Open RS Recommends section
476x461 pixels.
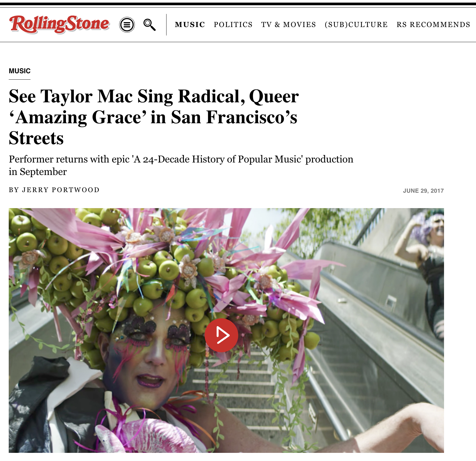point(433,25)
